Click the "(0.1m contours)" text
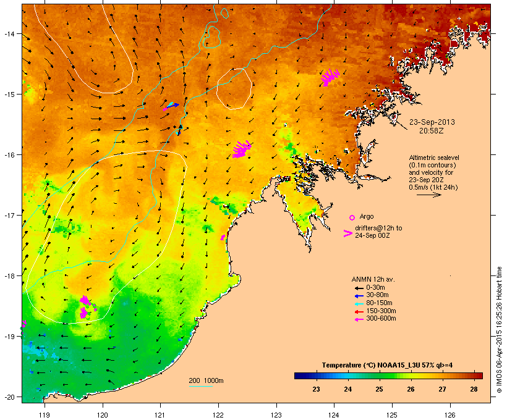 [432, 165]
